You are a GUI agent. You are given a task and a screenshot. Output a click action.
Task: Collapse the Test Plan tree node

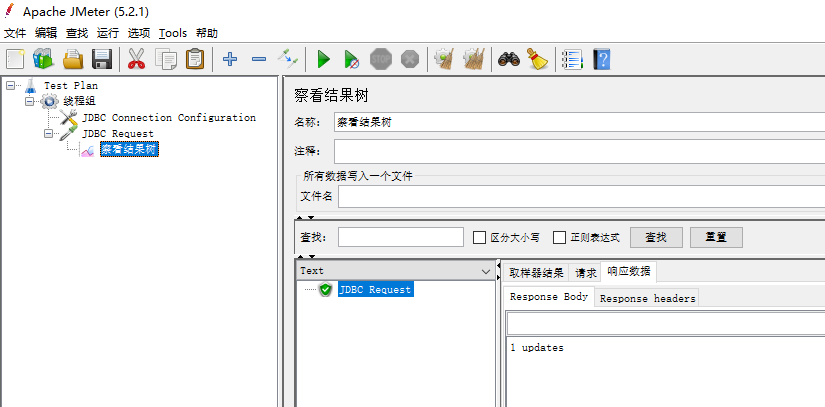pos(11,86)
